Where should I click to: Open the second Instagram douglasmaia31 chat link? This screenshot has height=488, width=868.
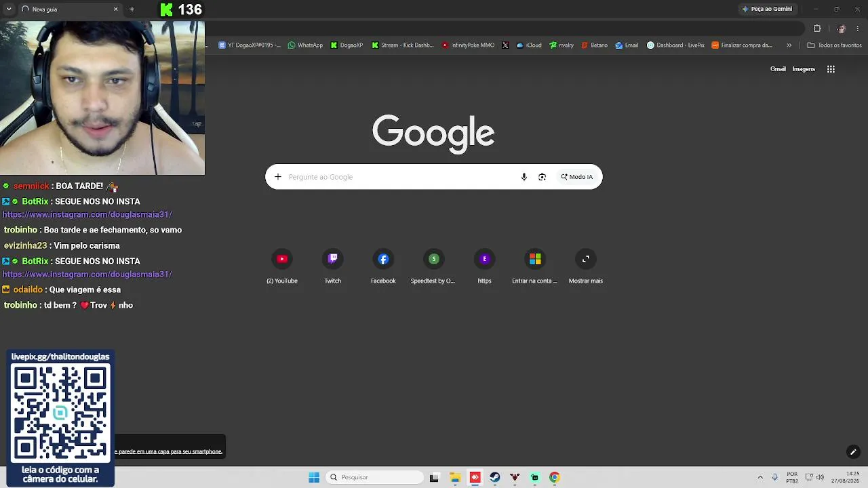point(87,274)
